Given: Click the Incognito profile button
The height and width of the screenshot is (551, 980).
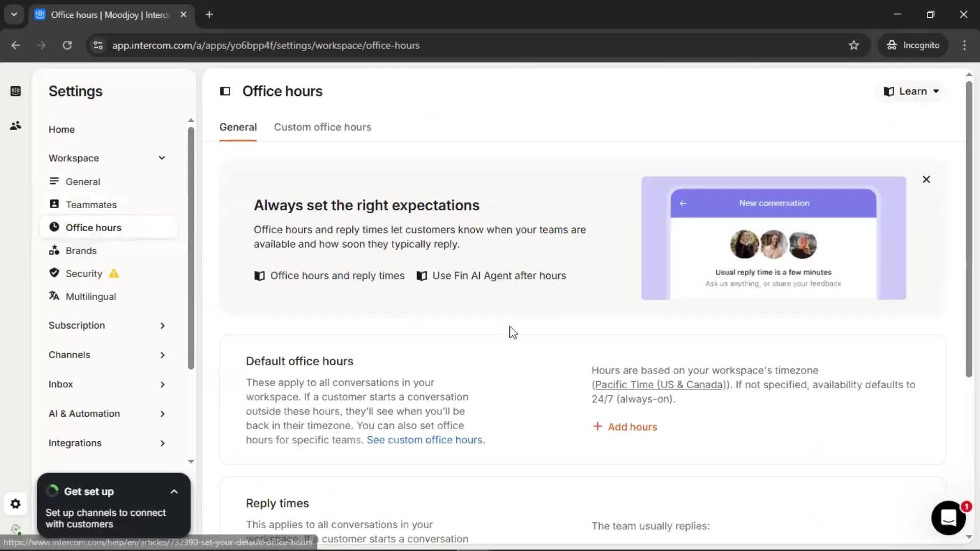Looking at the screenshot, I should (x=913, y=45).
